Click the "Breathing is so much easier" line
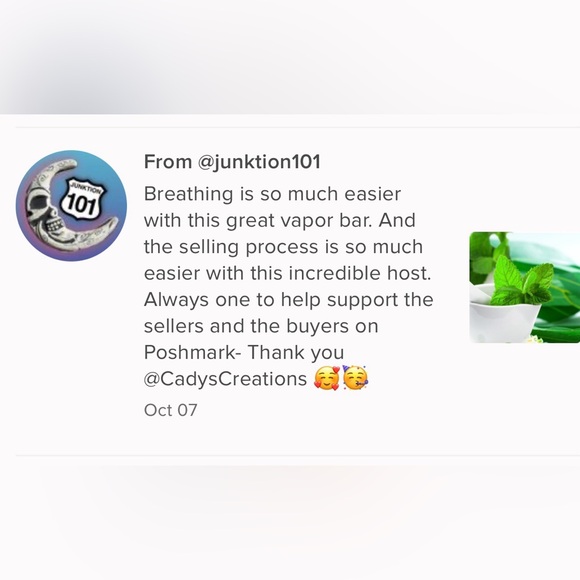 [272, 194]
